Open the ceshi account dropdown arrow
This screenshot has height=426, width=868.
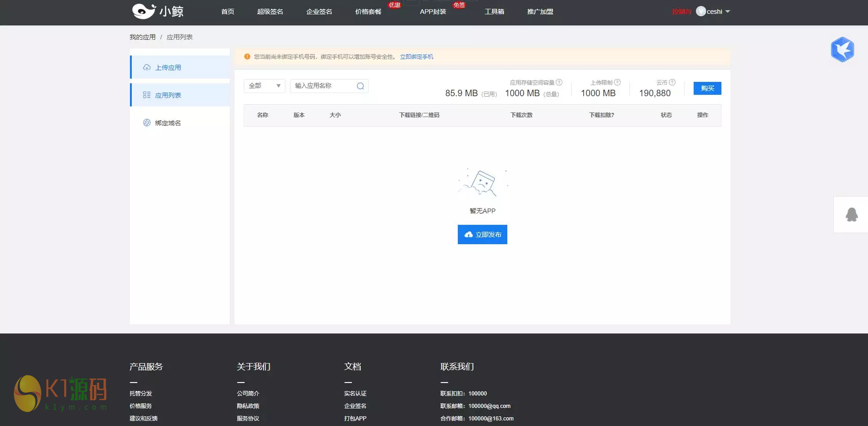[x=726, y=12]
